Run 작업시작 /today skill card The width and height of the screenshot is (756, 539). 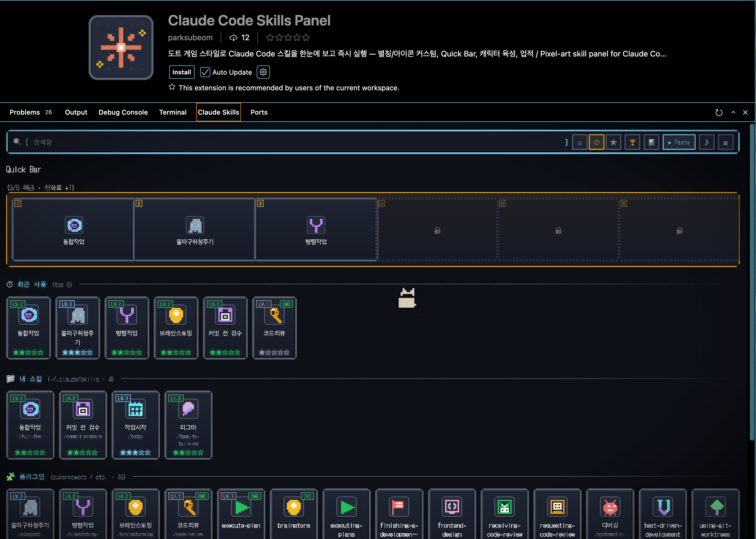[135, 425]
